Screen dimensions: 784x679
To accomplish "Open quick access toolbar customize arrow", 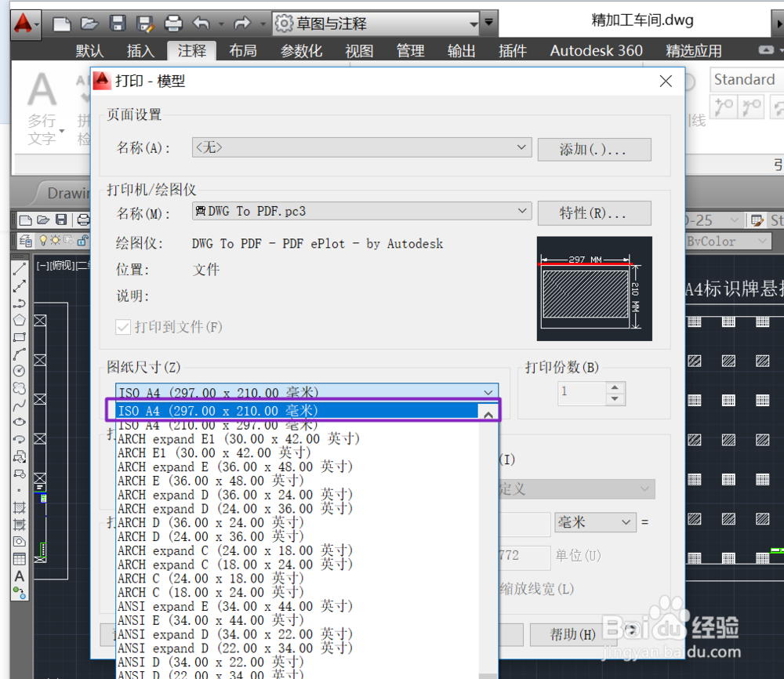I will tap(489, 22).
